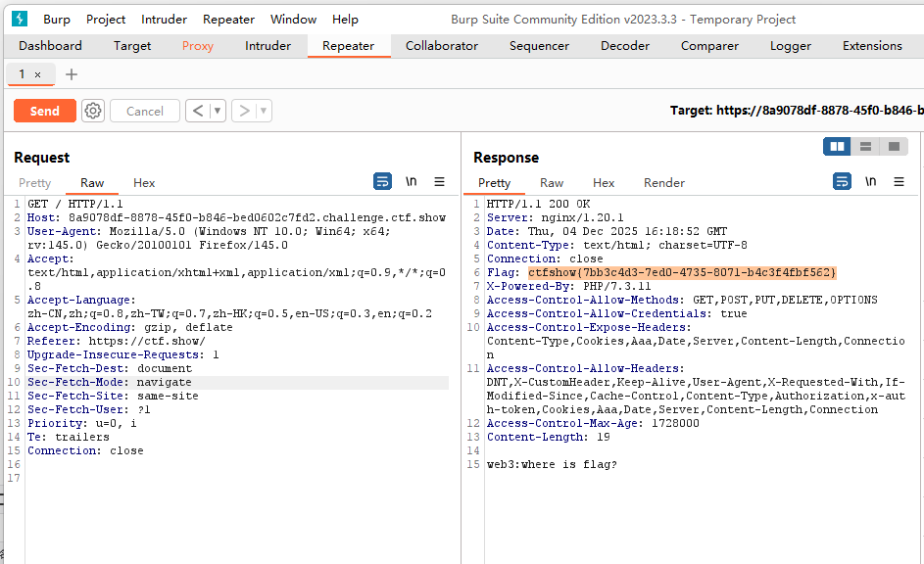Open Response pane hamburger options menu
Viewport: 924px width, 564px height.
tap(899, 182)
